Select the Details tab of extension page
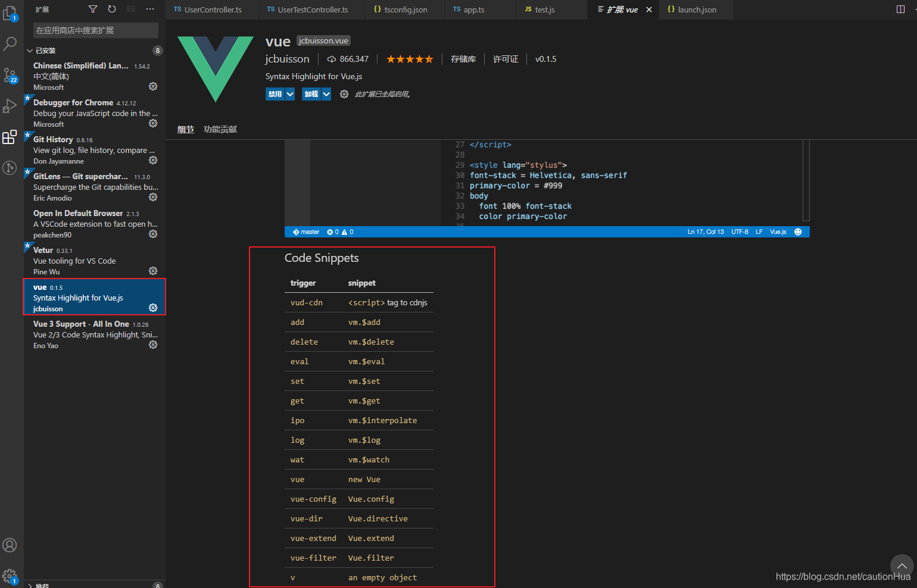The width and height of the screenshot is (917, 588). [186, 129]
